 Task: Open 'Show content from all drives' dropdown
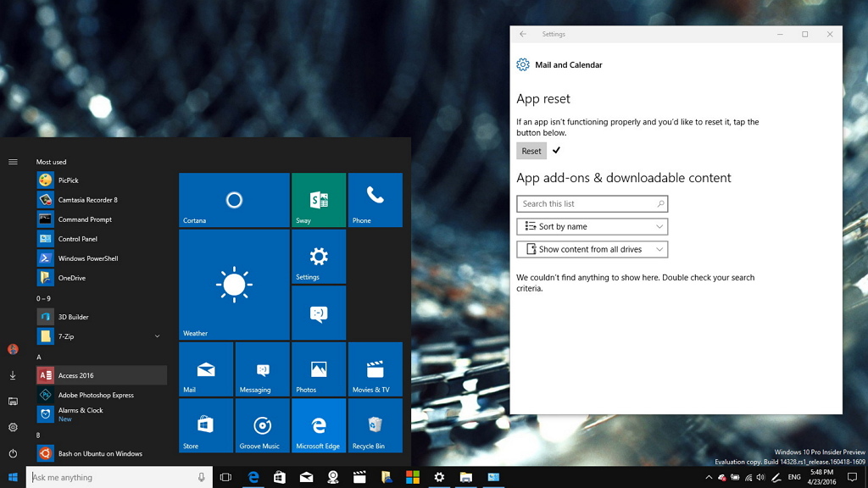(x=592, y=249)
